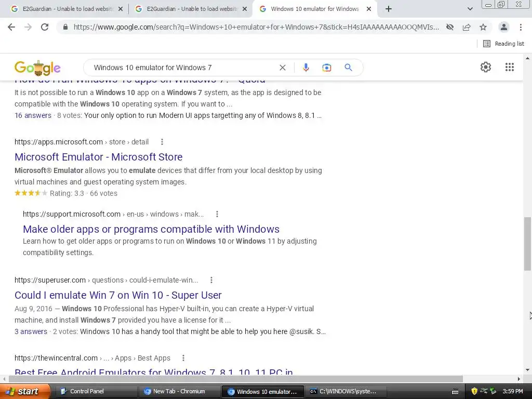Viewport: 532px width, 399px height.
Task: Open a new browser tab
Action: [x=389, y=9]
